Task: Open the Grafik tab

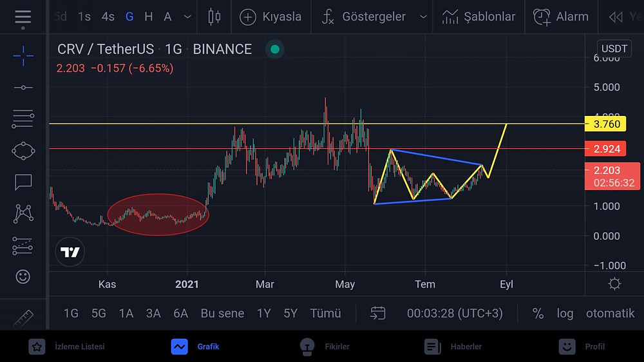Action: (x=195, y=347)
